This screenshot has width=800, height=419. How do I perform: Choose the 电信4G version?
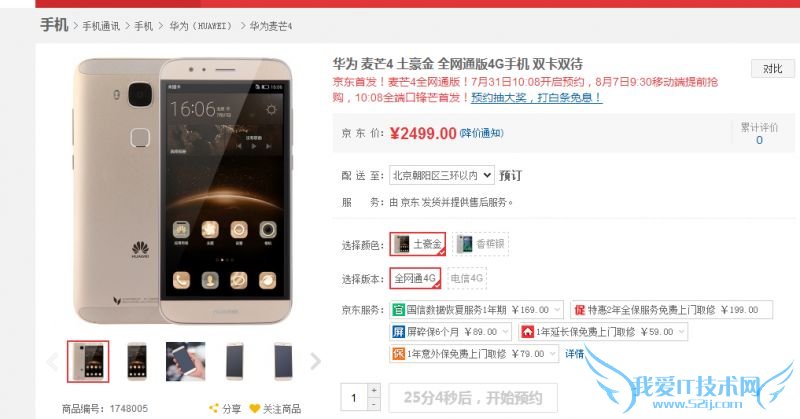tap(467, 278)
